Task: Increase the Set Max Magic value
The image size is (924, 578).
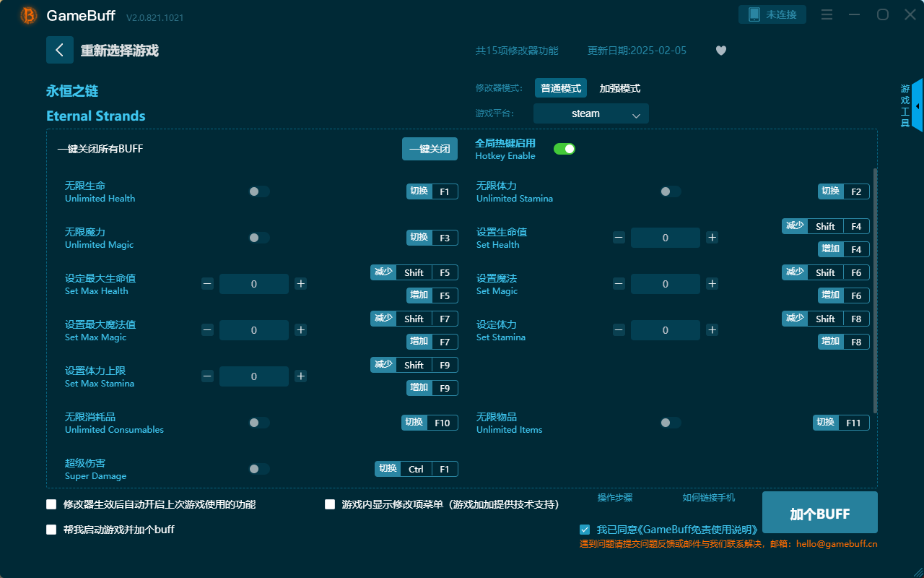Action: pos(301,330)
